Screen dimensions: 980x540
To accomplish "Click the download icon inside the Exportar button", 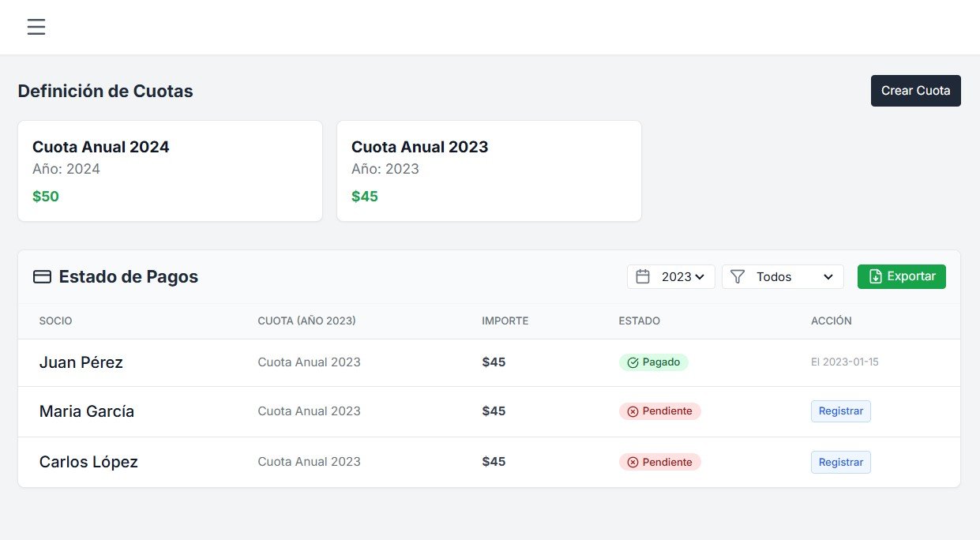I will tap(875, 276).
